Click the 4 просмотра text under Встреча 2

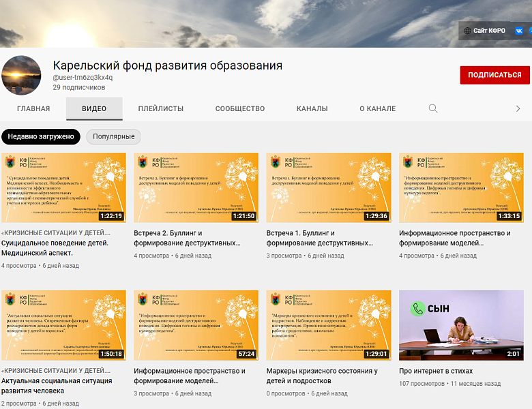pos(151,256)
